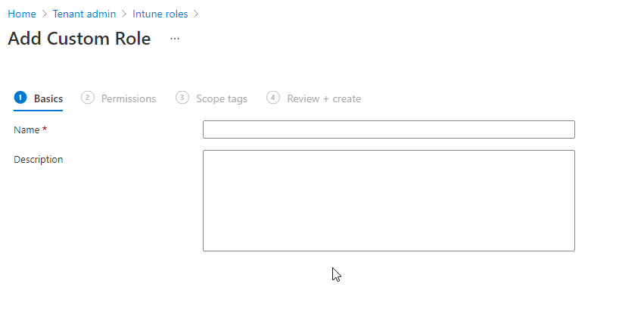Click the step 4 circle icon
644x312 pixels.
[273, 98]
